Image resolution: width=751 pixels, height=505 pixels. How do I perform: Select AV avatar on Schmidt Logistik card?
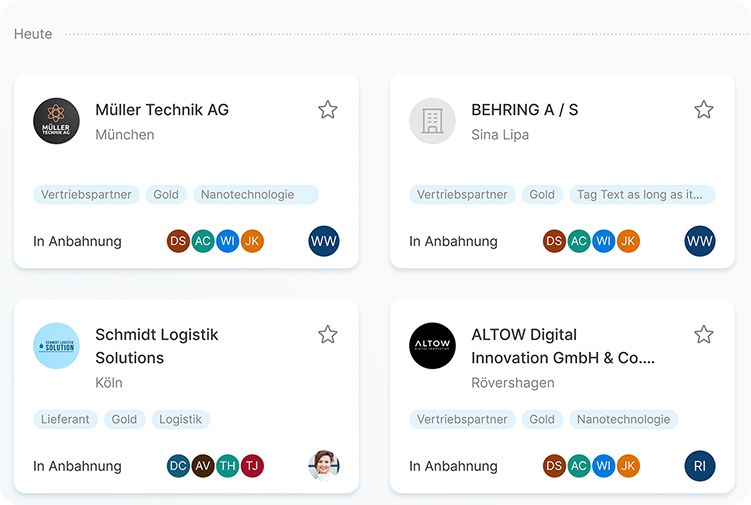(x=203, y=466)
